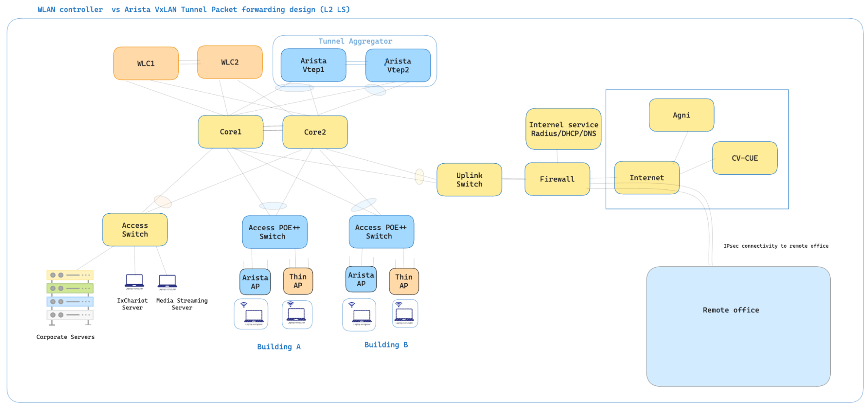Select the IxChariot Server laptop icon
The height and width of the screenshot is (404, 868).
click(x=132, y=281)
